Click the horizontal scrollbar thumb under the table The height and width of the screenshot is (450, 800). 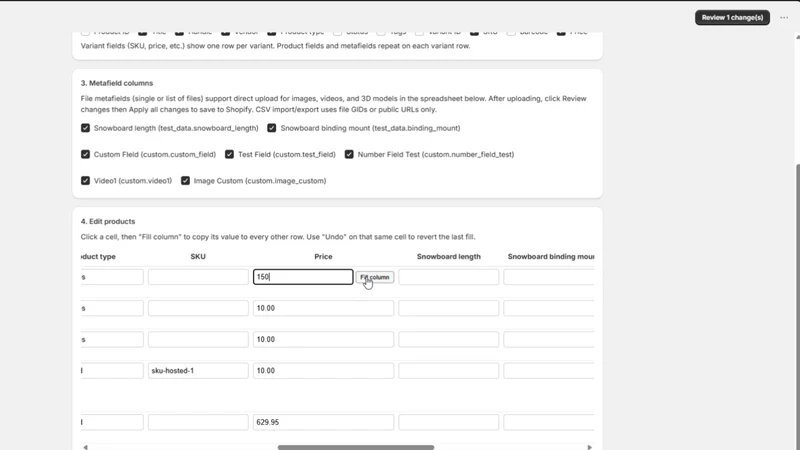(x=356, y=447)
